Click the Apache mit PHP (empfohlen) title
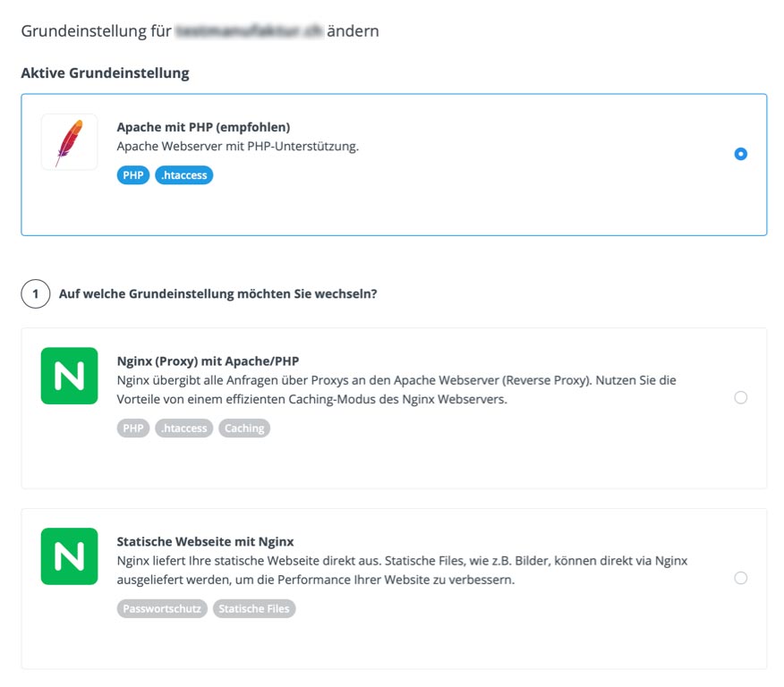This screenshot has height=687, width=784. click(x=203, y=127)
